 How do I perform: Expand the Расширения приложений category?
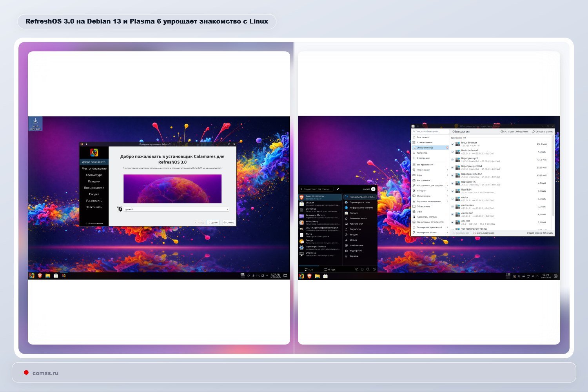447,227
